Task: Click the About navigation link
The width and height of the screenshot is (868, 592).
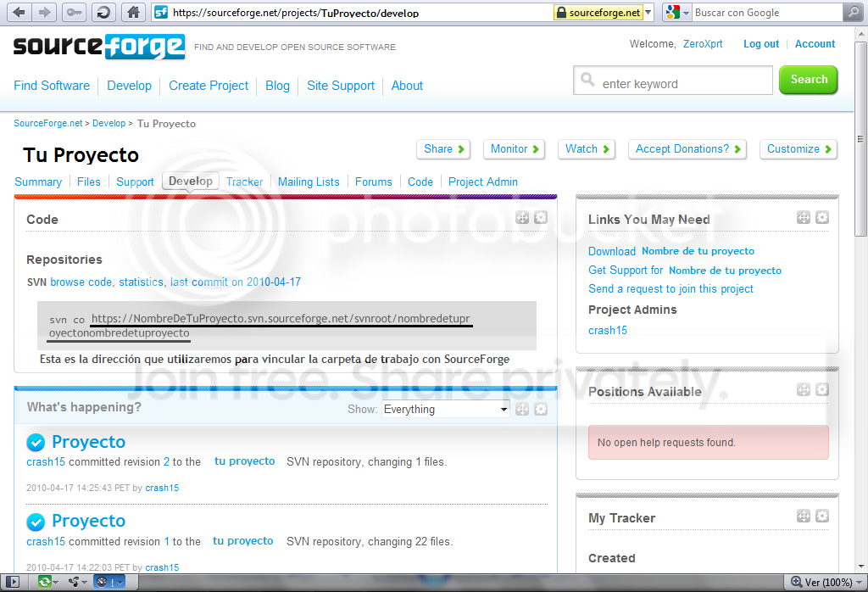Action: click(x=407, y=86)
